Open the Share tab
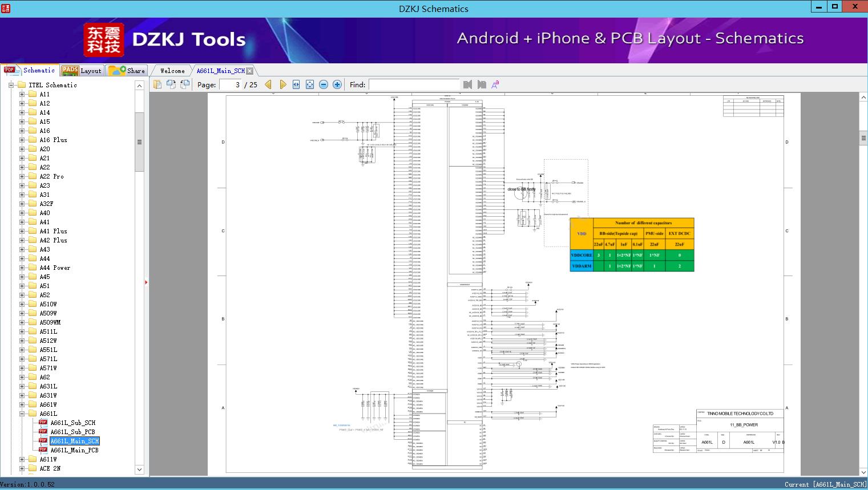The width and height of the screenshot is (868, 490). coord(128,71)
